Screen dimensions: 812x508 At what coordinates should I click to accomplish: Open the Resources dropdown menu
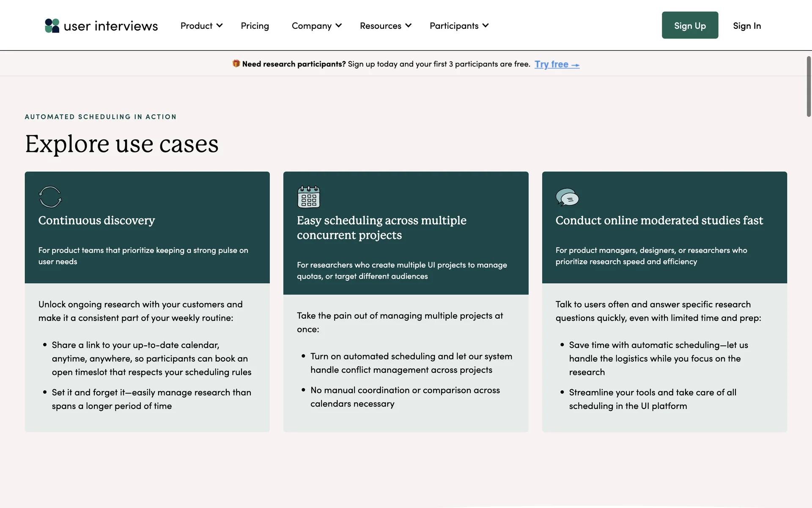385,26
